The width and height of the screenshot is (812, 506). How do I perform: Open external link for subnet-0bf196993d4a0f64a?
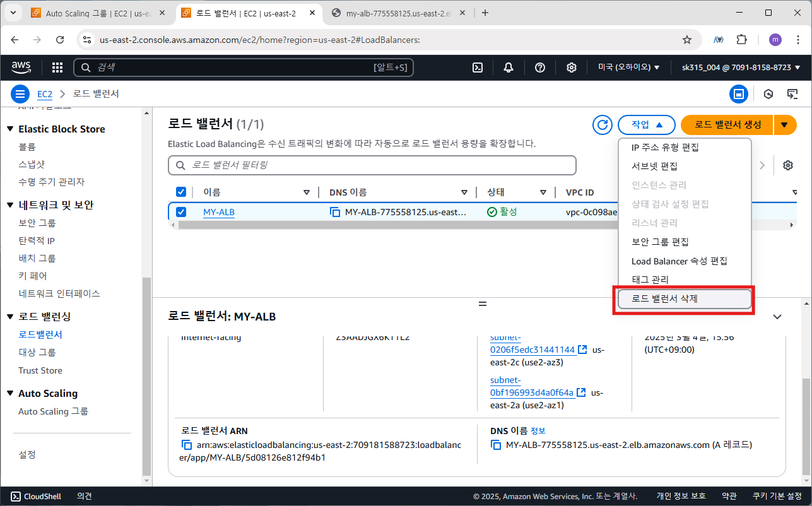581,392
